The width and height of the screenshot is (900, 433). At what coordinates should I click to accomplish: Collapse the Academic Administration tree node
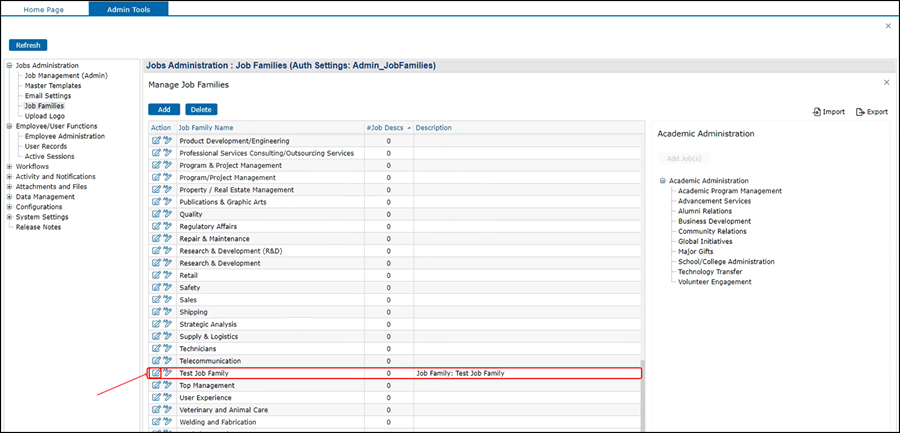[663, 181]
